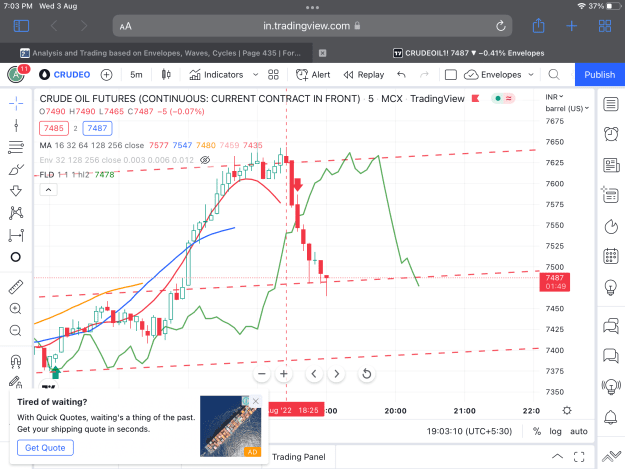Toggle visibility of Env indicator

click(x=205, y=160)
